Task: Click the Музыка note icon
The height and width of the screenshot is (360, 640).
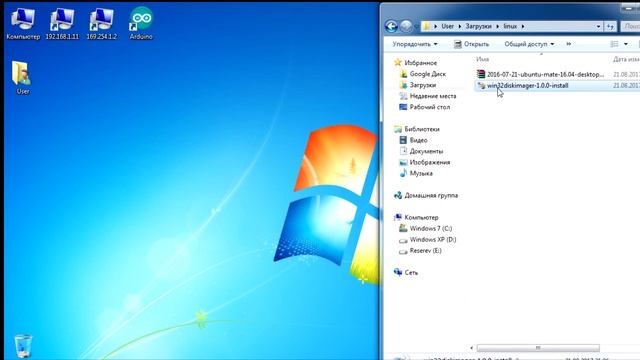Action: pos(403,173)
